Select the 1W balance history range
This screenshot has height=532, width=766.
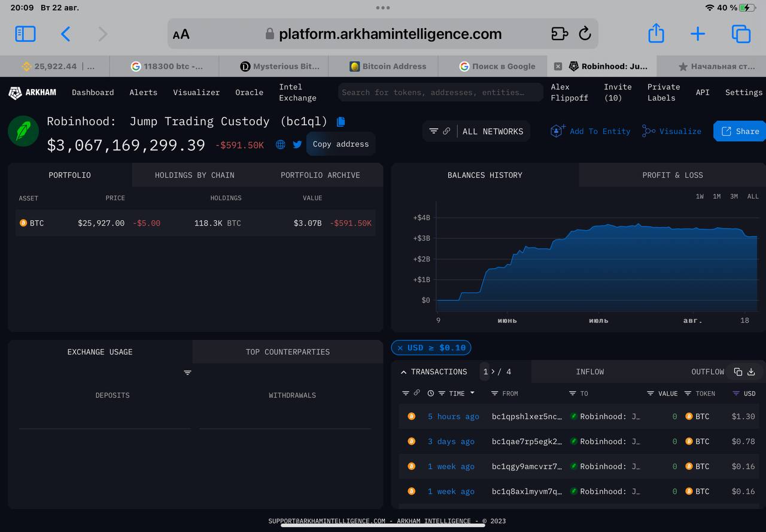[700, 196]
